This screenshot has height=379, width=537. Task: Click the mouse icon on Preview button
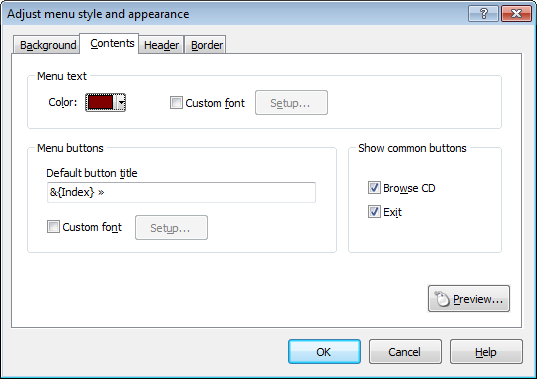tap(441, 299)
